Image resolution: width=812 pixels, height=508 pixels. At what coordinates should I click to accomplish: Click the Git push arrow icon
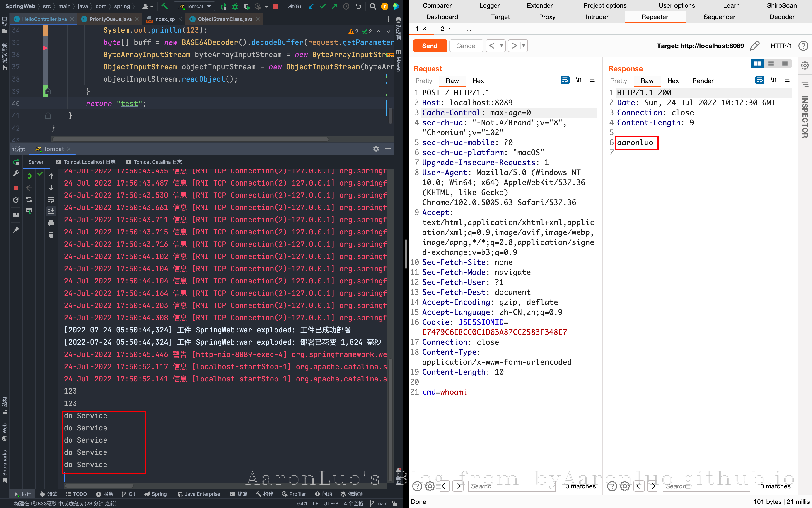coord(334,6)
